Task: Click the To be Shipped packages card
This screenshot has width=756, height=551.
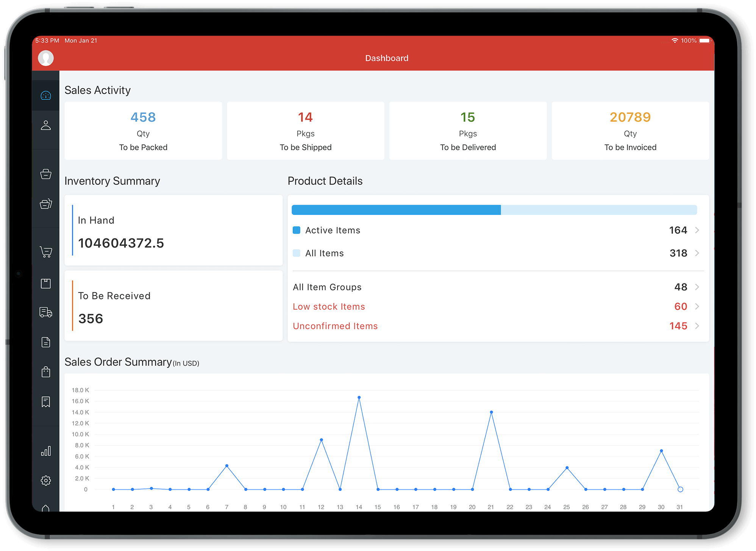Action: [305, 131]
